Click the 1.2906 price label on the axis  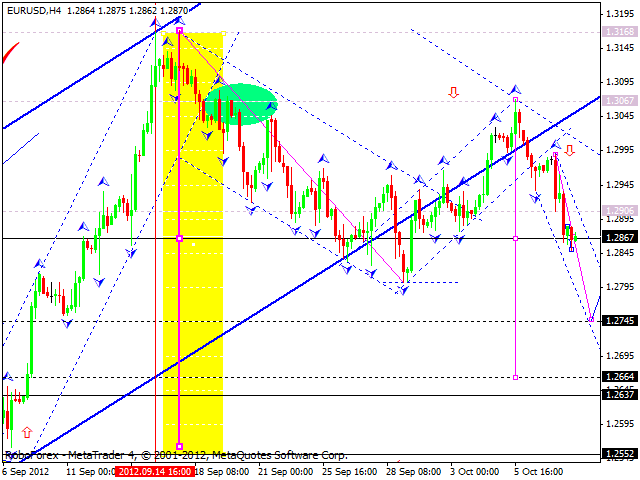coord(620,211)
